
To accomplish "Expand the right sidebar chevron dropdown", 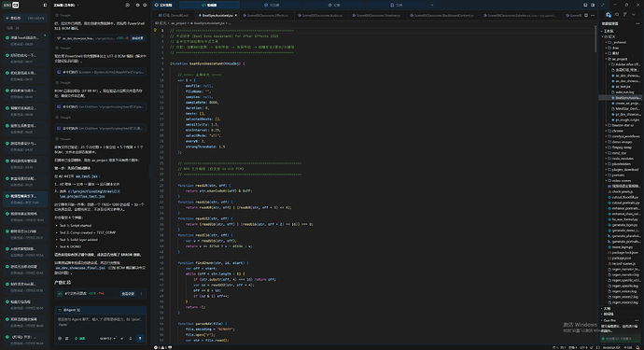I will 634,15.
